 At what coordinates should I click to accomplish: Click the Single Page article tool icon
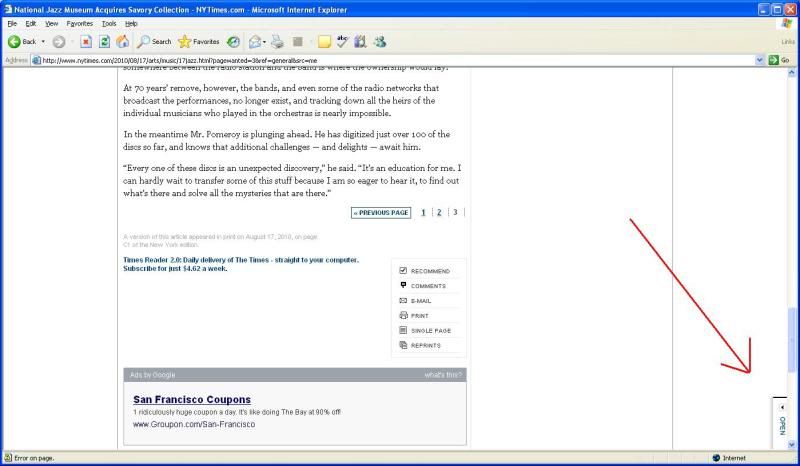(x=403, y=330)
